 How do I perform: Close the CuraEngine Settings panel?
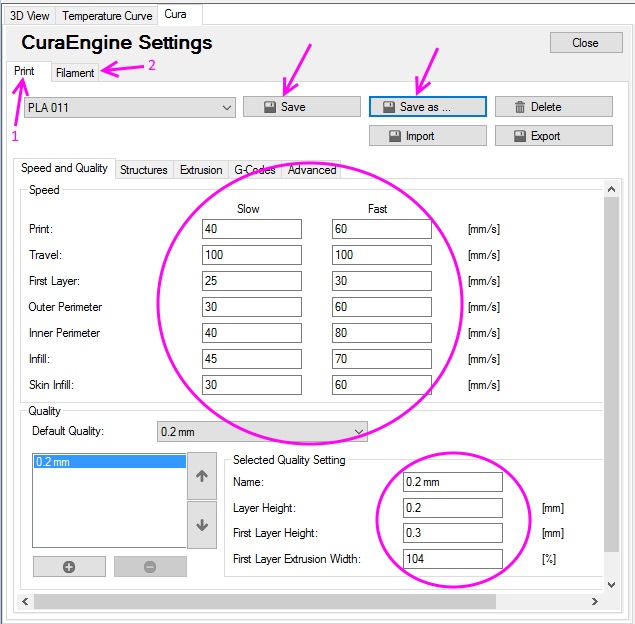coord(586,43)
